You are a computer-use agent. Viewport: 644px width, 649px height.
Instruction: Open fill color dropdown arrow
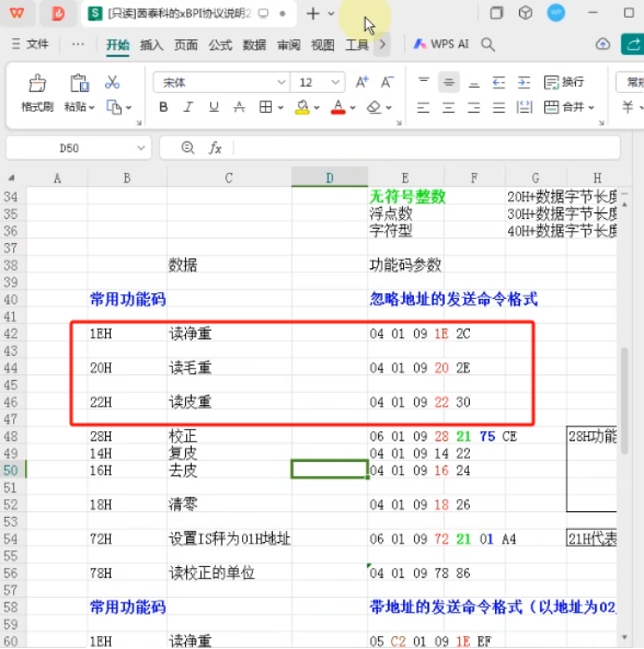pos(316,108)
